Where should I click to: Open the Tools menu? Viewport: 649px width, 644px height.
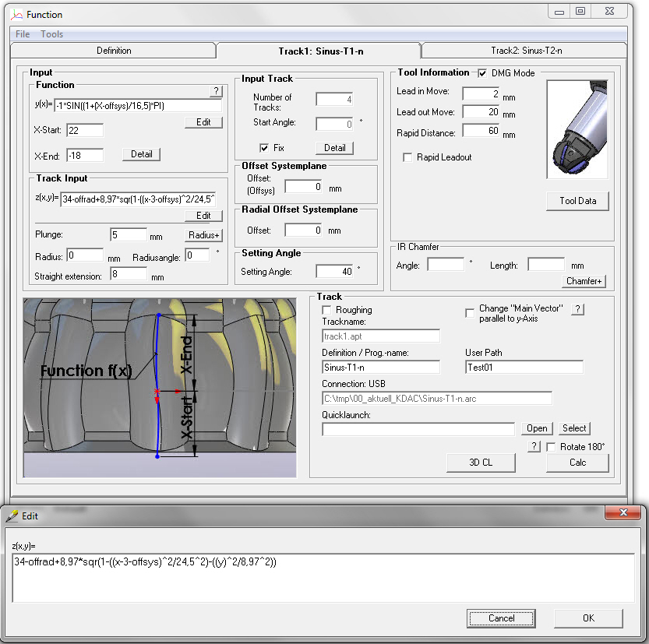click(52, 34)
